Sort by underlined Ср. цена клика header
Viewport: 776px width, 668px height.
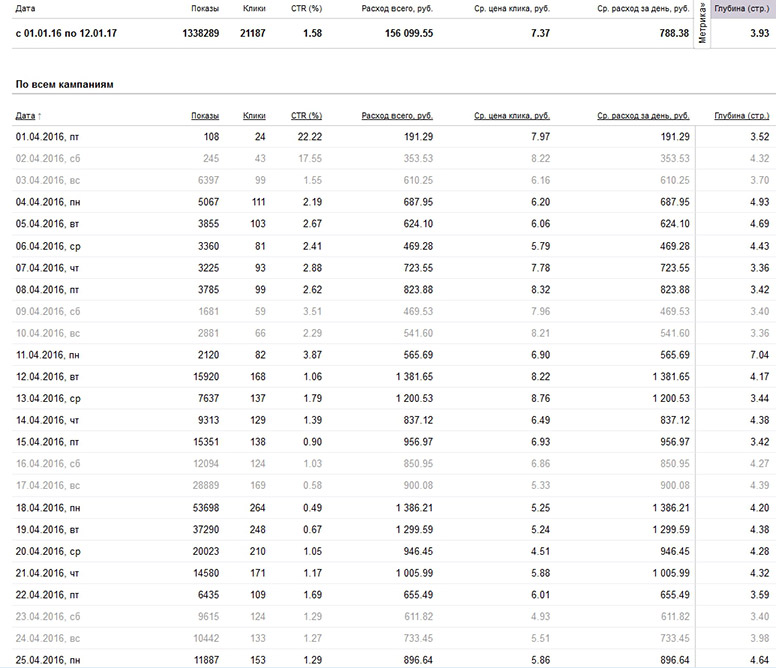[512, 116]
